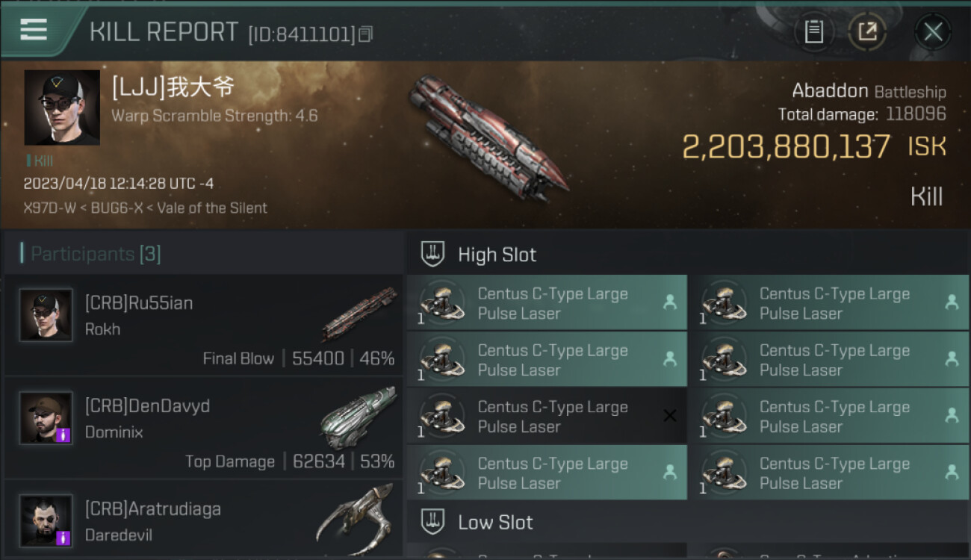Select the destroyed pulse laser marked X
This screenshot has height=560, width=971.
547,417
